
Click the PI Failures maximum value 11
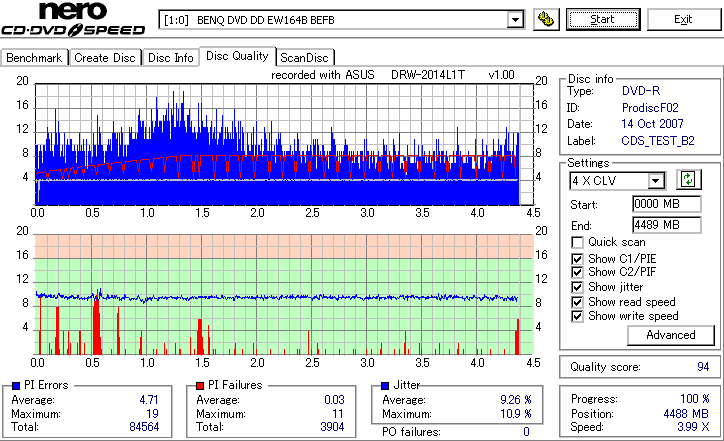tap(338, 414)
